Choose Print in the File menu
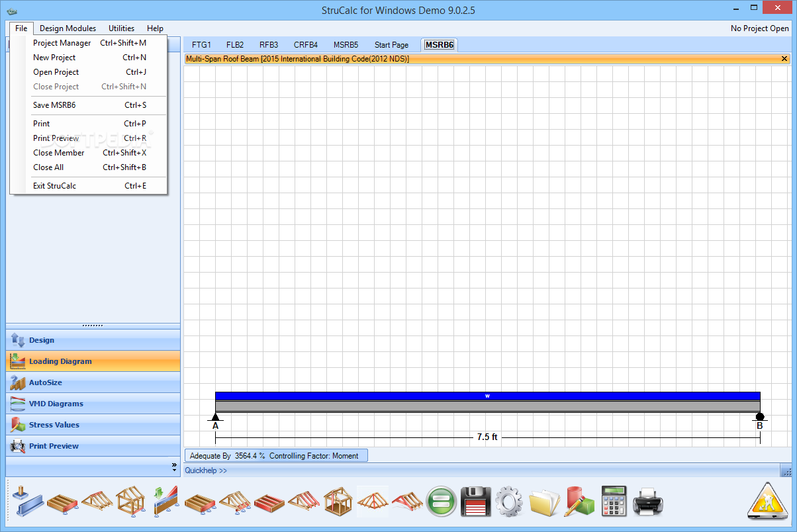Image resolution: width=797 pixels, height=532 pixels. pyautogui.click(x=89, y=124)
